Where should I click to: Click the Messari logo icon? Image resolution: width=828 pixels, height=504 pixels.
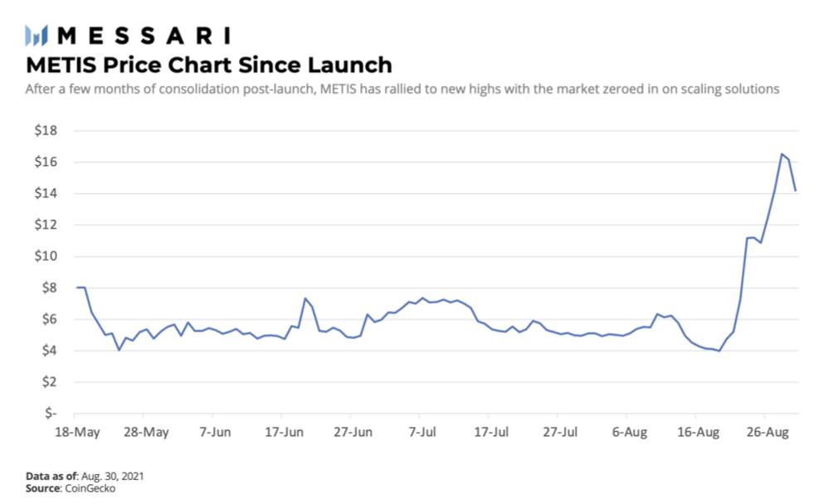tap(37, 35)
